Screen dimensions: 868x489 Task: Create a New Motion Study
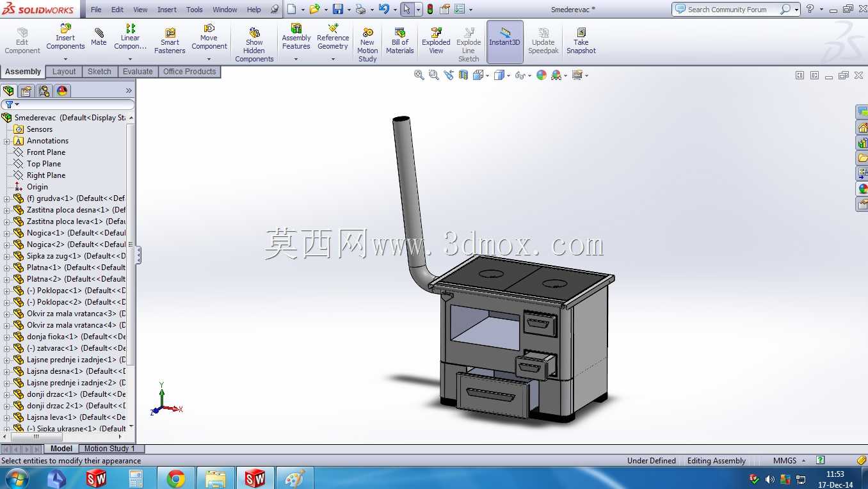(367, 45)
